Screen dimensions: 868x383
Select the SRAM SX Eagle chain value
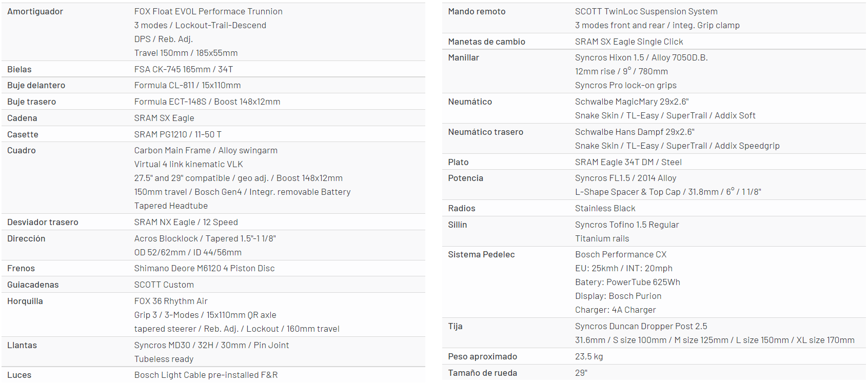tap(164, 118)
